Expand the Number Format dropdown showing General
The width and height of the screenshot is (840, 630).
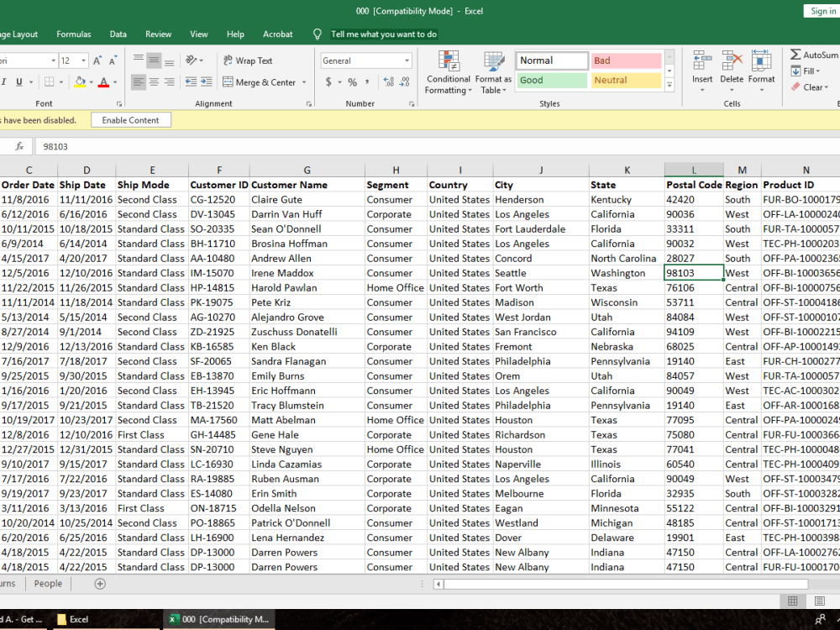(x=409, y=60)
